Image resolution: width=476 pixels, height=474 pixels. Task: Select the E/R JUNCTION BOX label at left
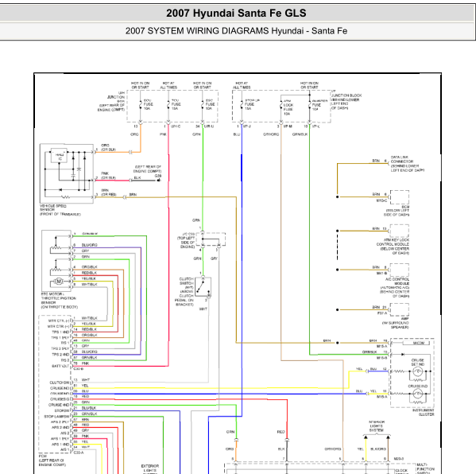pyautogui.click(x=111, y=101)
